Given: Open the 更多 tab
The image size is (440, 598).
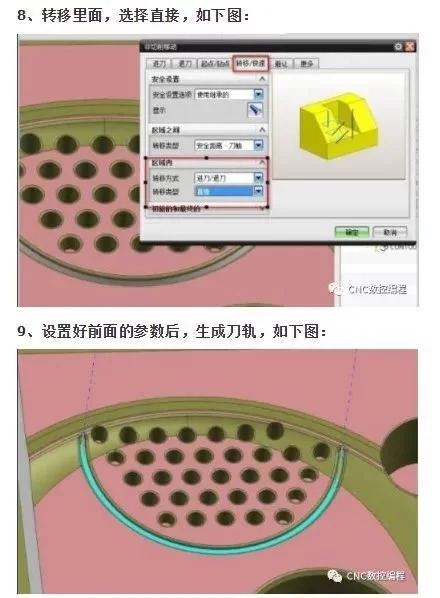Looking at the screenshot, I should [x=306, y=64].
